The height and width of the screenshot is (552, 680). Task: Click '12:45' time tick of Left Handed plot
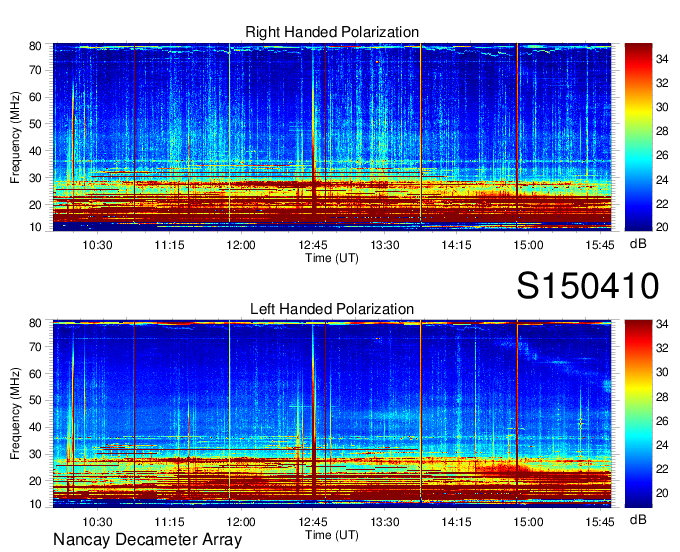click(x=313, y=522)
